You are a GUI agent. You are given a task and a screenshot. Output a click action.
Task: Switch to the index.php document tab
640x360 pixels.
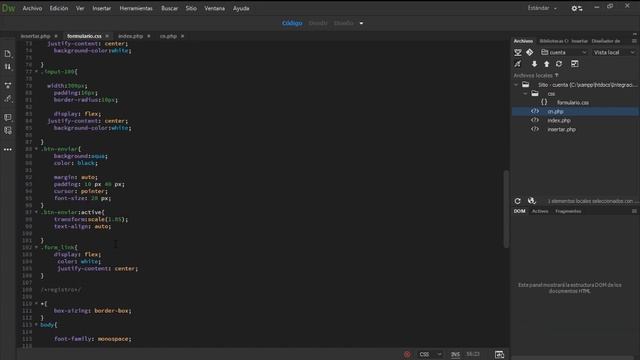click(130, 36)
